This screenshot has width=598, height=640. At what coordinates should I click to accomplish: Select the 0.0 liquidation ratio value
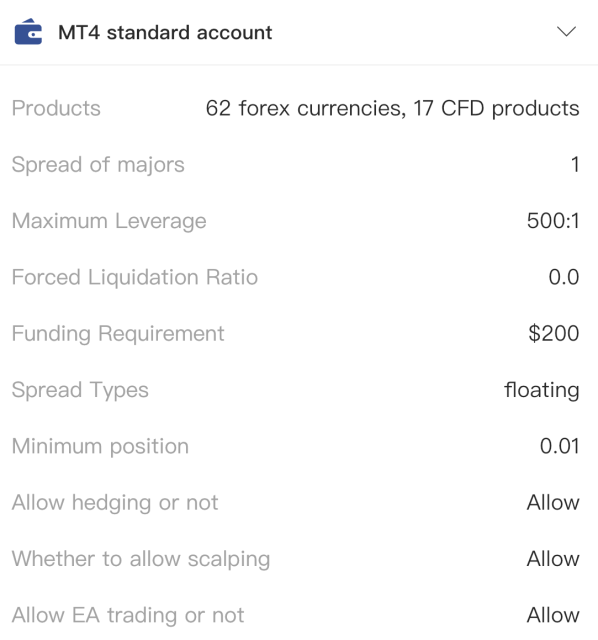coord(564,278)
